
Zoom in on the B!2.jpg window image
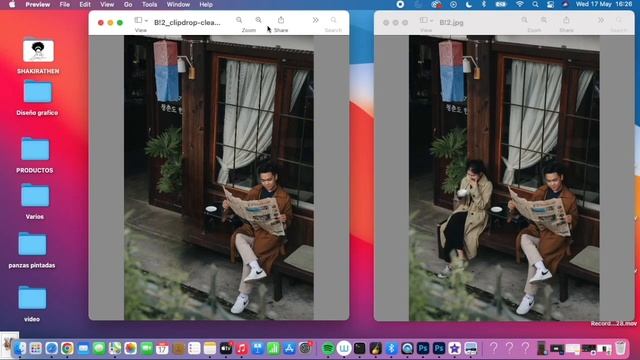pos(544,20)
